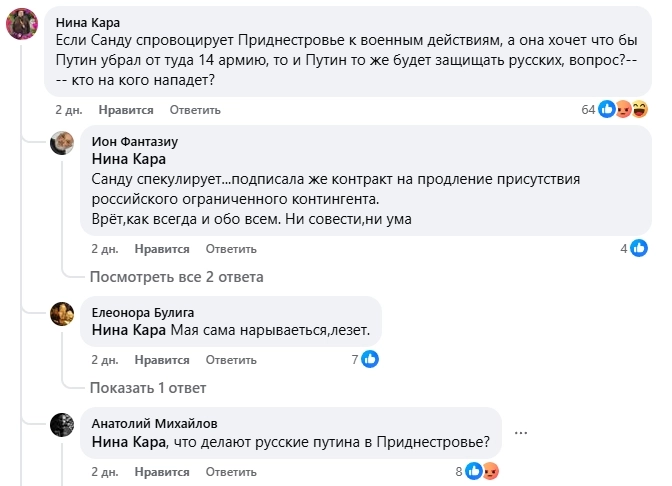
Task: Like Нина Кара's top comment via Нравится
Action: pos(128,110)
